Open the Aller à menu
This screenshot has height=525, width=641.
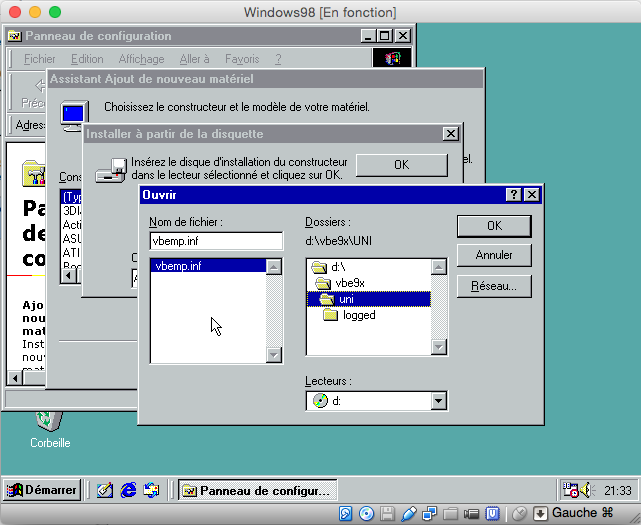click(194, 59)
